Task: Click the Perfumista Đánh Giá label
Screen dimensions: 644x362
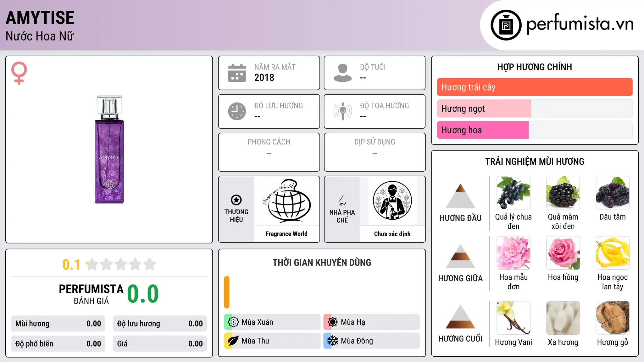Action: click(91, 294)
